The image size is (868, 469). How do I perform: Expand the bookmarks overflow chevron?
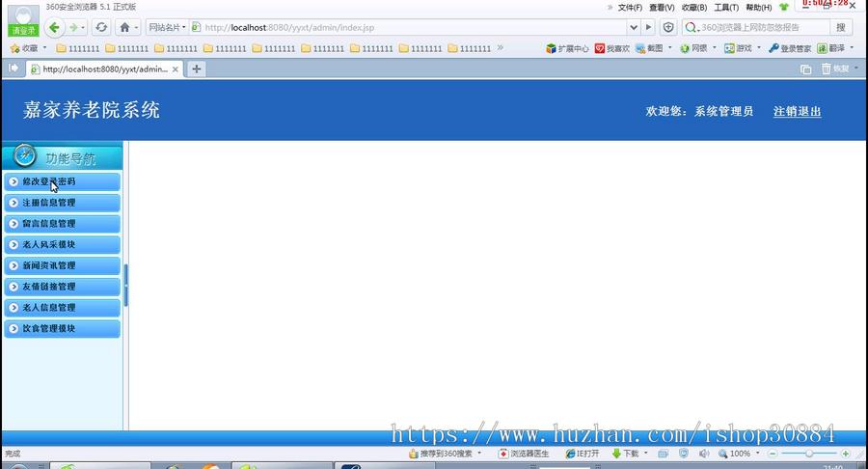(x=500, y=47)
